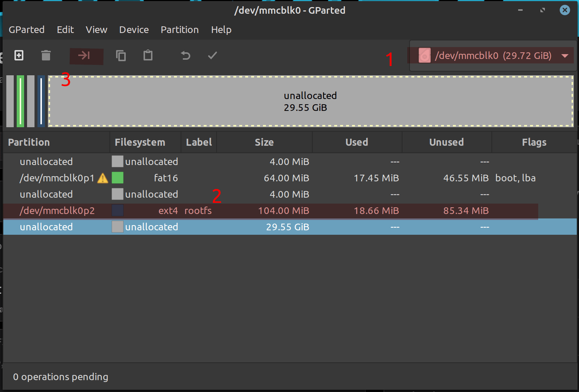Screen dimensions: 579x392
Task: Open the GParted menu
Action: [27, 30]
